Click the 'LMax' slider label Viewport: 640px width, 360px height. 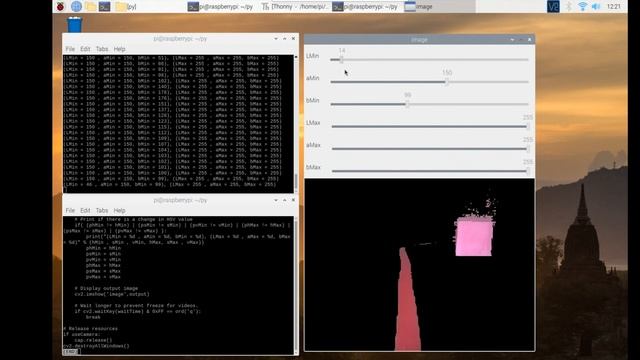click(313, 123)
